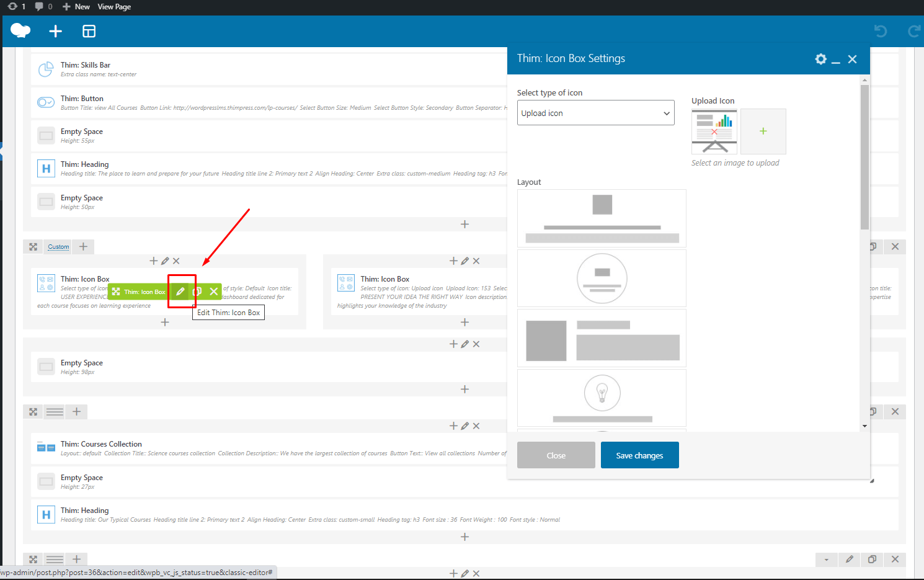Clone the Courses Collection row
This screenshot has width=924, height=580.
click(x=873, y=412)
